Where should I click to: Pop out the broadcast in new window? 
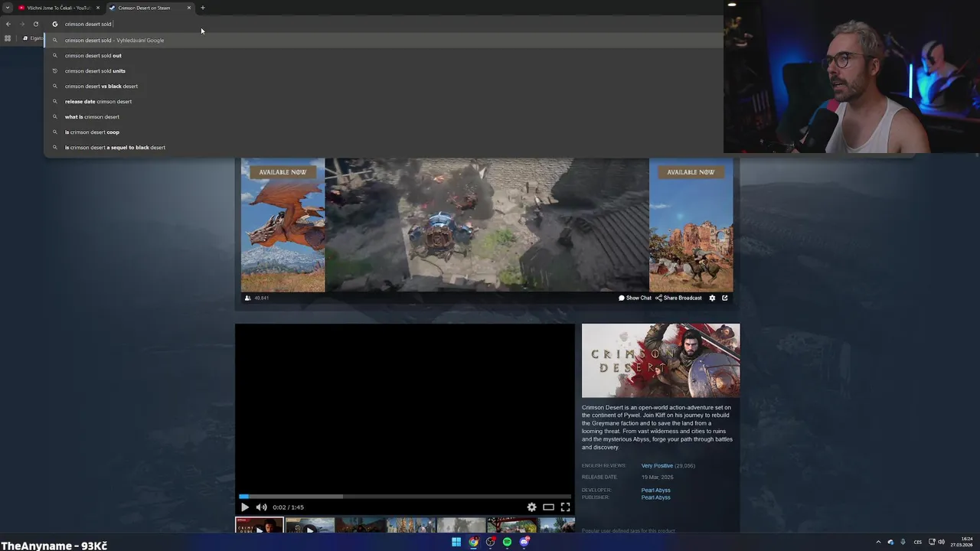point(725,298)
